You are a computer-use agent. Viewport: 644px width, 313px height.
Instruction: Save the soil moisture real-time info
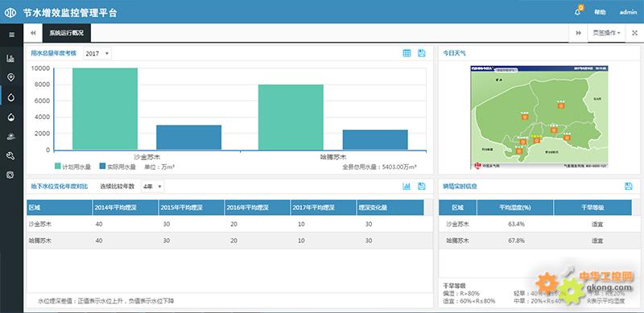(629, 187)
